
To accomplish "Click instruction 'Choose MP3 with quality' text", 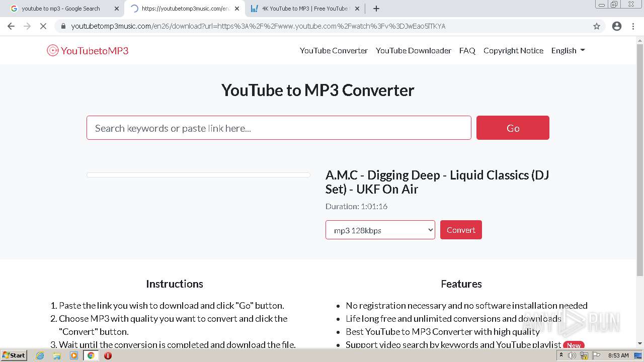I will click(x=173, y=325).
